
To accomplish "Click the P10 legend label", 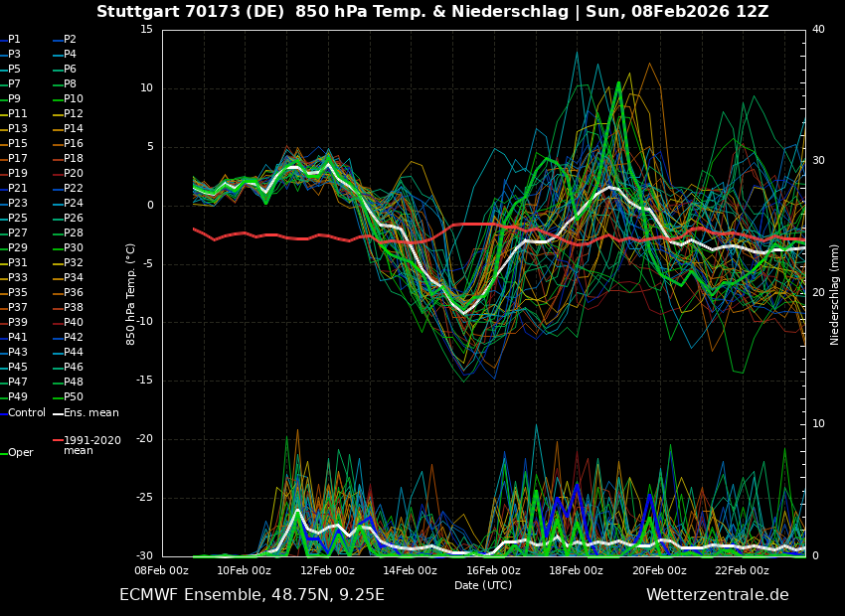I will 74,99.
